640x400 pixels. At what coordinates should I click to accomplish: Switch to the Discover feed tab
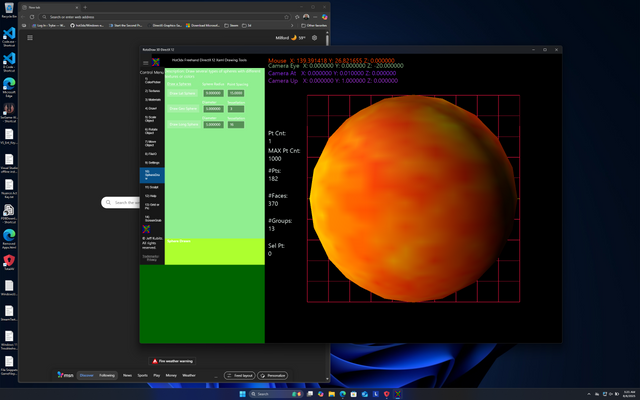[87, 376]
